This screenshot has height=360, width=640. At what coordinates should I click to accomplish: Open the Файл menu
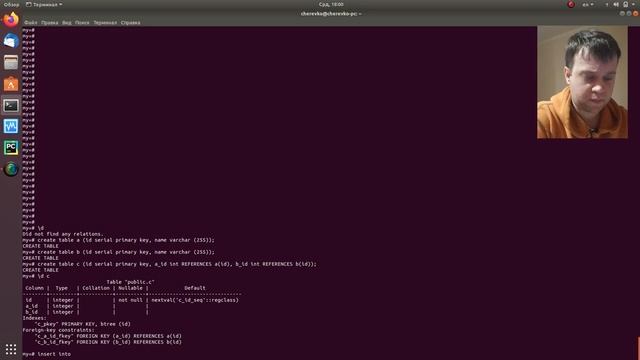click(31, 23)
